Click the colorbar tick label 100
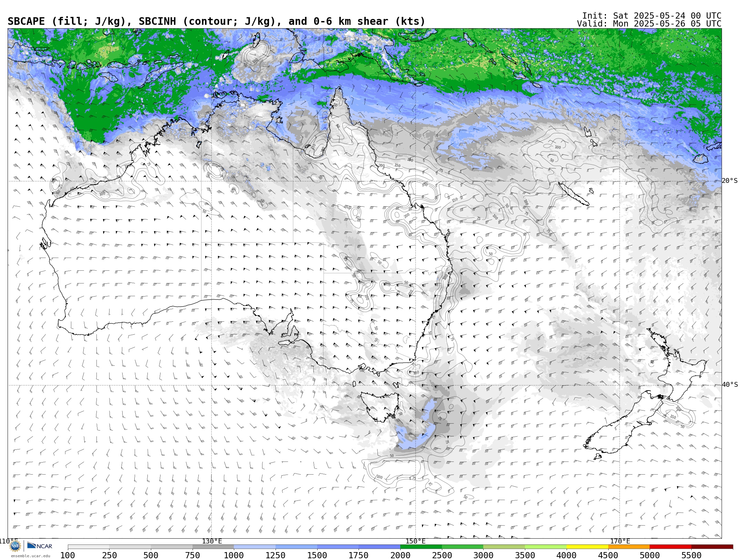 pyautogui.click(x=68, y=556)
